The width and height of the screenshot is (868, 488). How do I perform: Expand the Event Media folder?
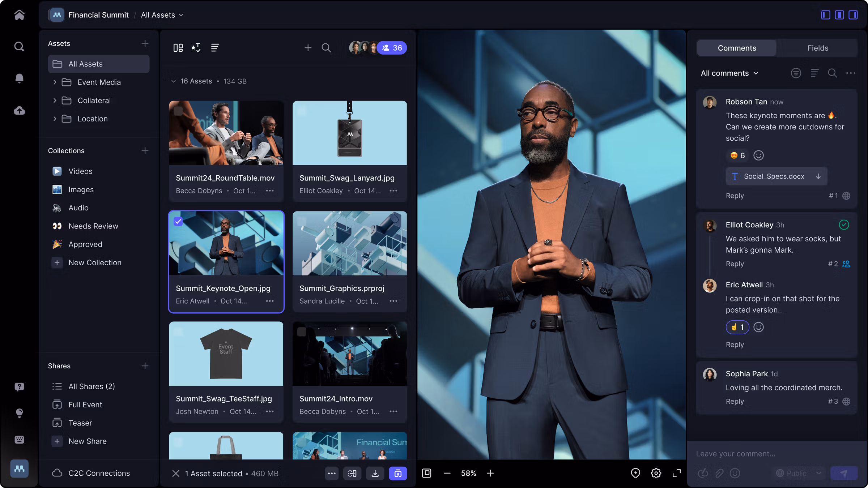coord(55,82)
